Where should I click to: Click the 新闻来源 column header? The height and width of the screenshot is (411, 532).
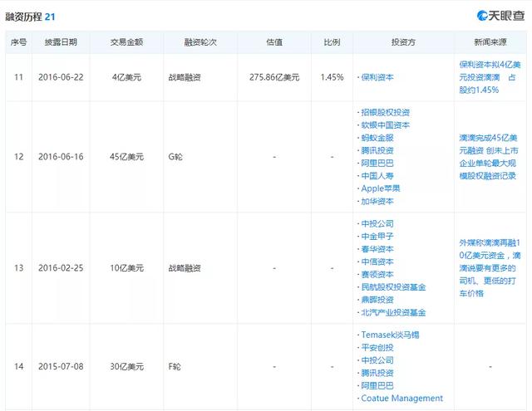coord(490,42)
